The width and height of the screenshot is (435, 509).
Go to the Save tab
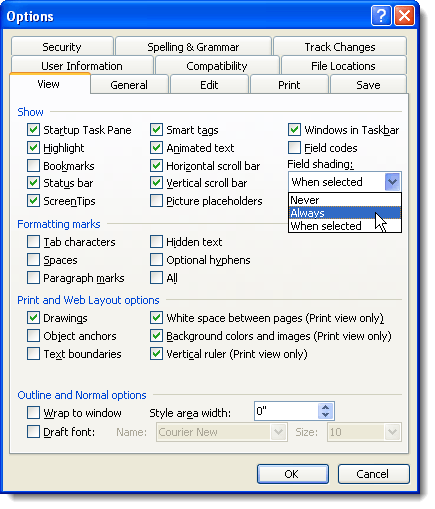tap(368, 85)
